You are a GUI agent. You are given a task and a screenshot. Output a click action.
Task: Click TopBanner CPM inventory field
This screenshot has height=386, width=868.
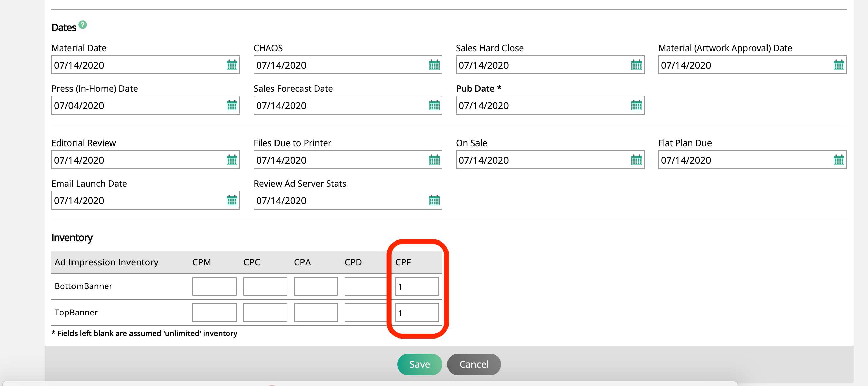[214, 313]
